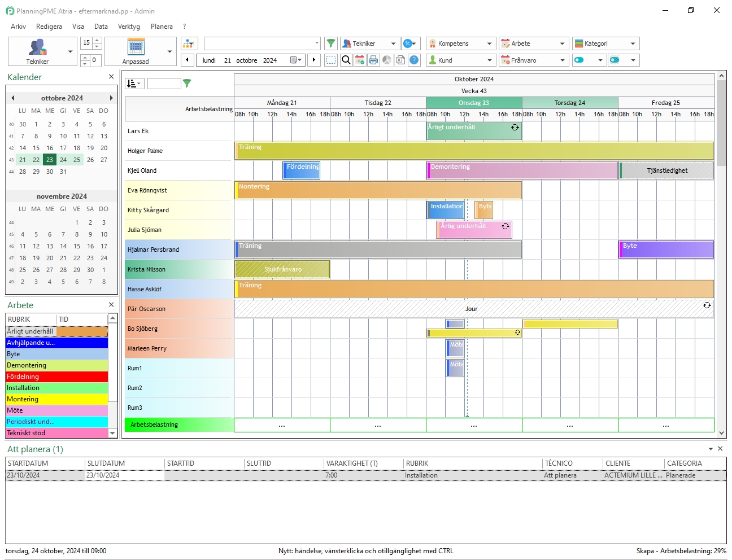This screenshot has width=732, height=560.
Task: Click the organization chart icon near the filter field
Action: [189, 43]
